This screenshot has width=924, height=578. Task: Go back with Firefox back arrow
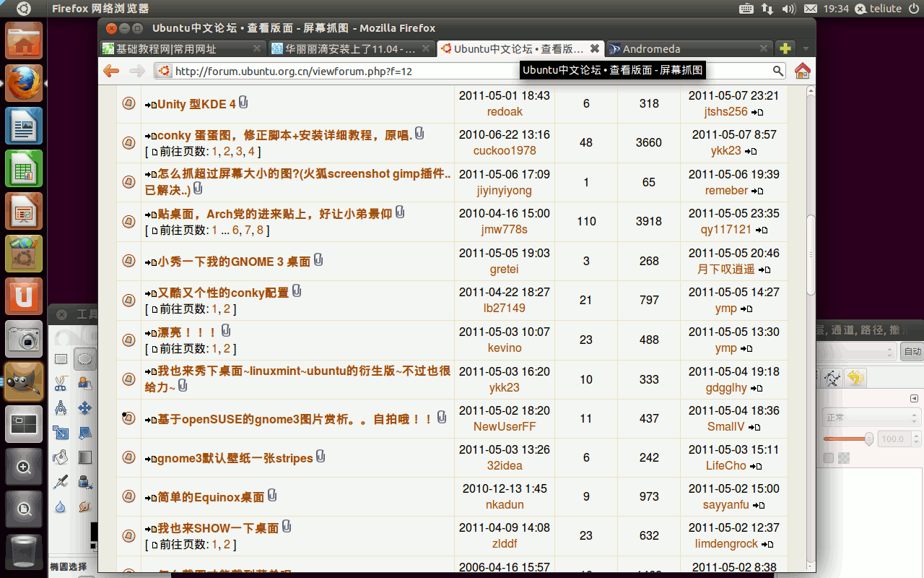coord(111,71)
